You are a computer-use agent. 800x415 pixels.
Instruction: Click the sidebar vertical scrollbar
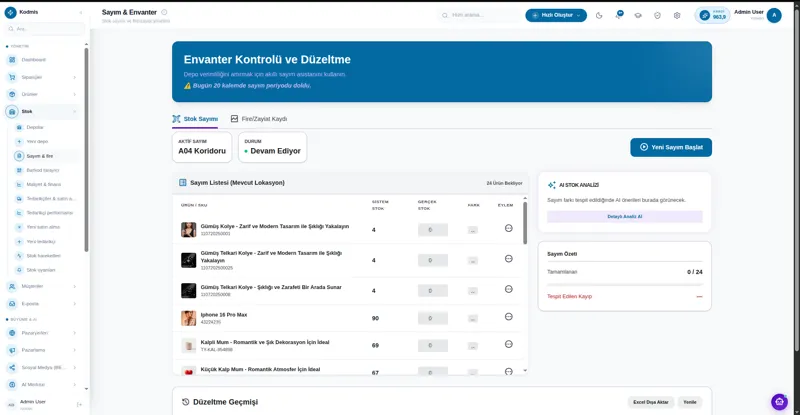pyautogui.click(x=86, y=150)
